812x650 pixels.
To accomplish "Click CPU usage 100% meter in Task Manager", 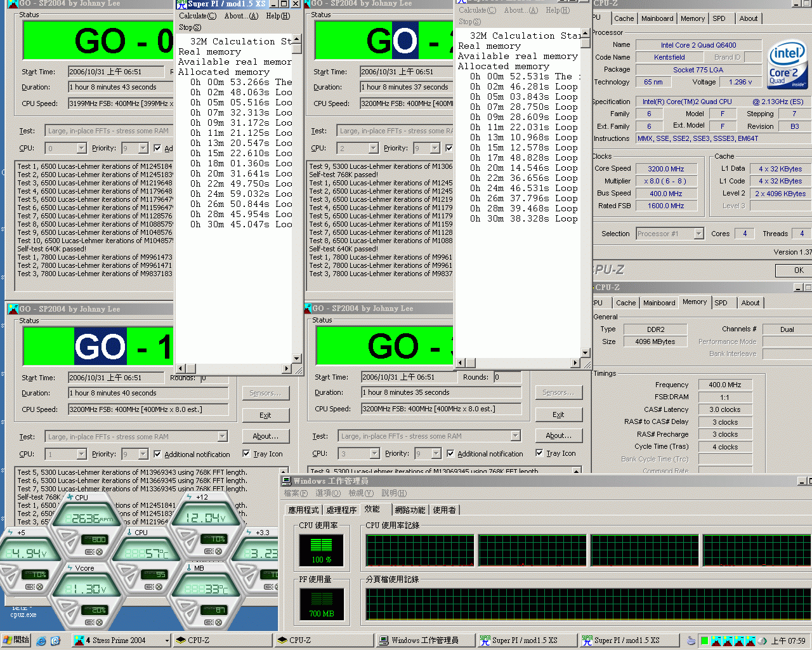I will (x=321, y=550).
